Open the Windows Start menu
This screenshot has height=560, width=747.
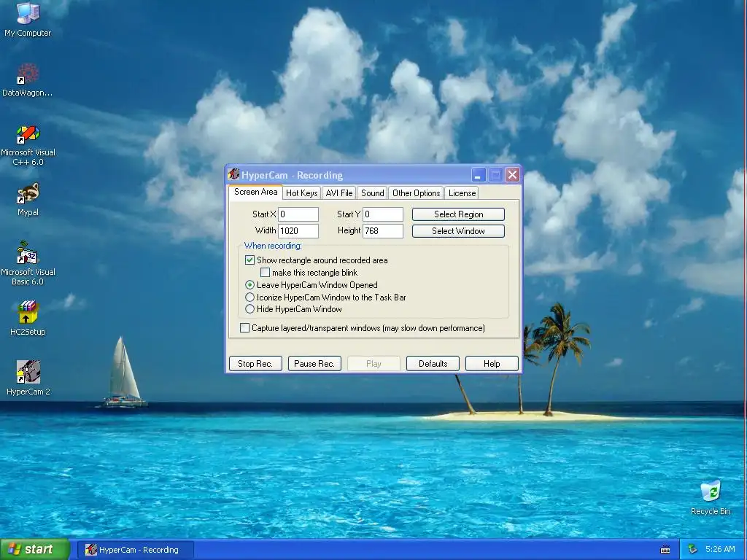34,550
